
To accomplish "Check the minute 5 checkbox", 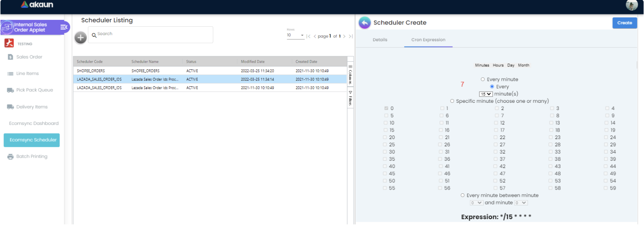I will (x=386, y=115).
